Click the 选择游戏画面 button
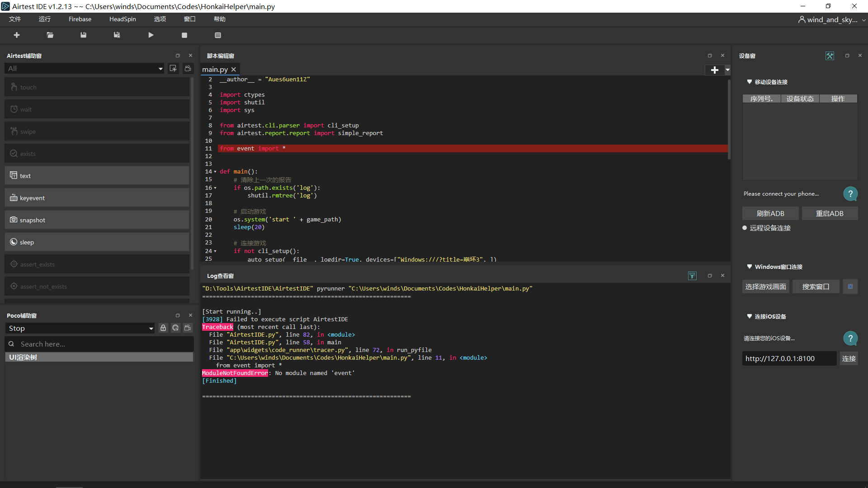Viewport: 868px width, 488px height. pyautogui.click(x=766, y=286)
